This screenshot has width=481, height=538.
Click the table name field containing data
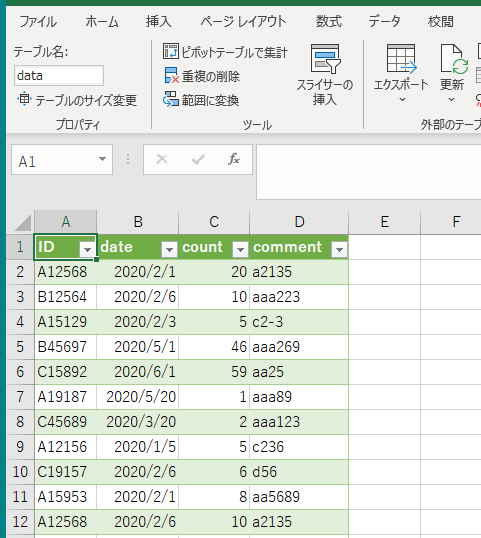point(59,75)
